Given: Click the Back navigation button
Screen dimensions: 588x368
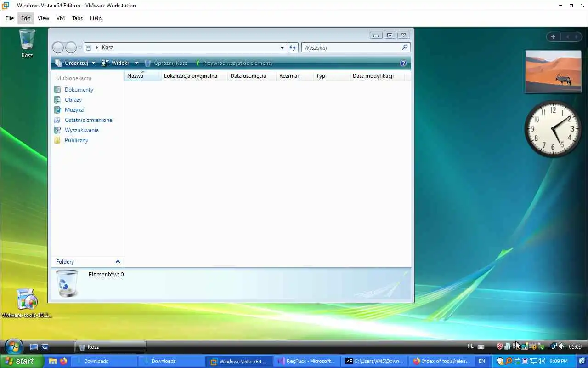Looking at the screenshot, I should pos(58,47).
